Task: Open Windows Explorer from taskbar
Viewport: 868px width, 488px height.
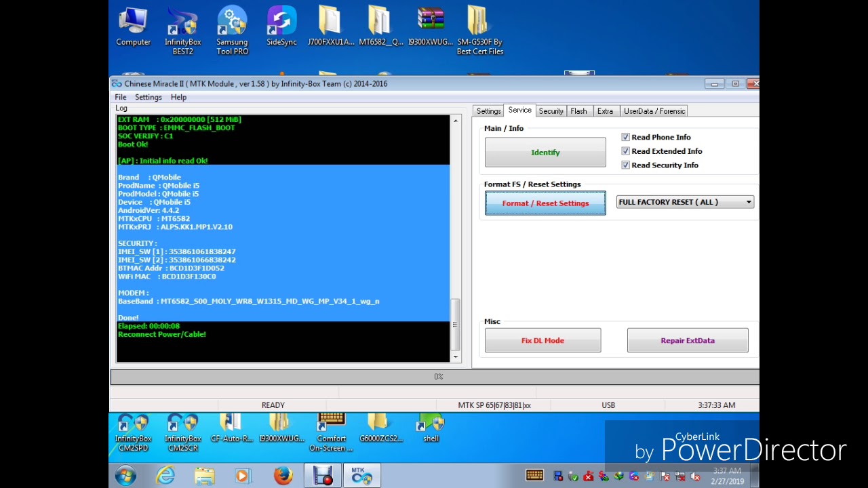Action: [x=204, y=476]
